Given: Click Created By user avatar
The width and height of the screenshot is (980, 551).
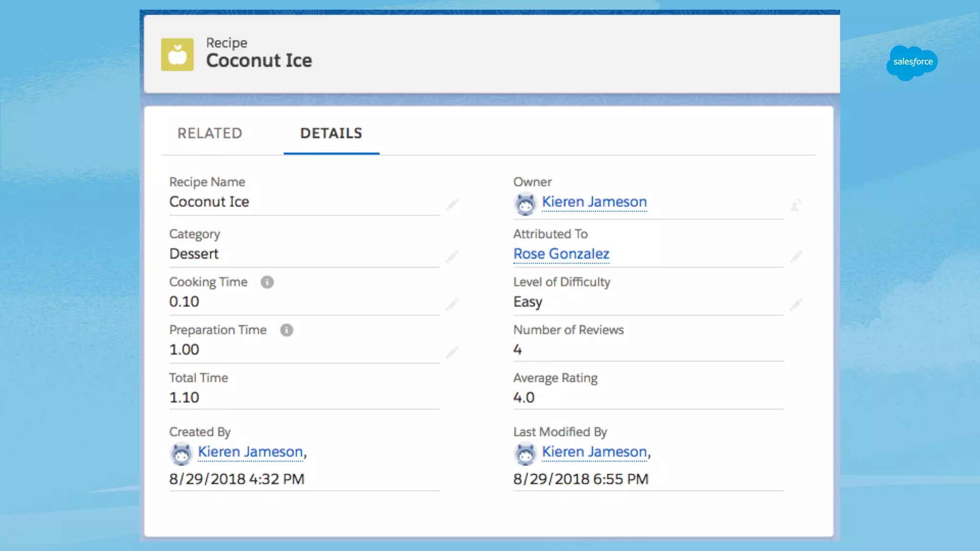Looking at the screenshot, I should click(181, 454).
